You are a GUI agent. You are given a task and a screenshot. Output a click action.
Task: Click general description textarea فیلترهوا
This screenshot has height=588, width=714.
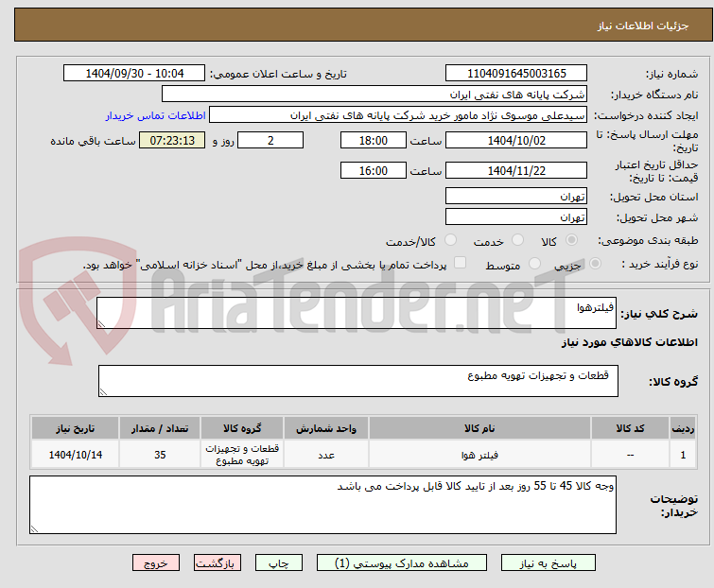point(357,313)
